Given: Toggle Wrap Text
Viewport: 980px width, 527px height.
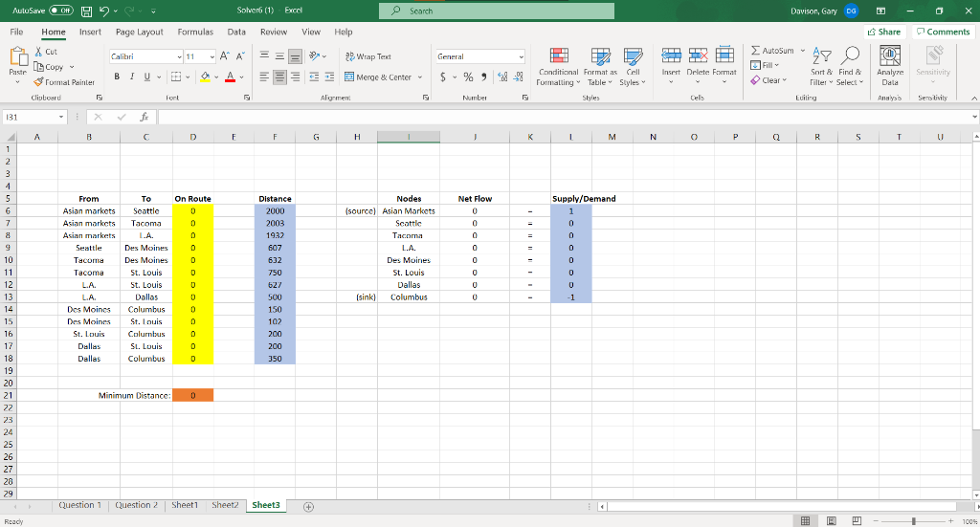Looking at the screenshot, I should pos(368,56).
